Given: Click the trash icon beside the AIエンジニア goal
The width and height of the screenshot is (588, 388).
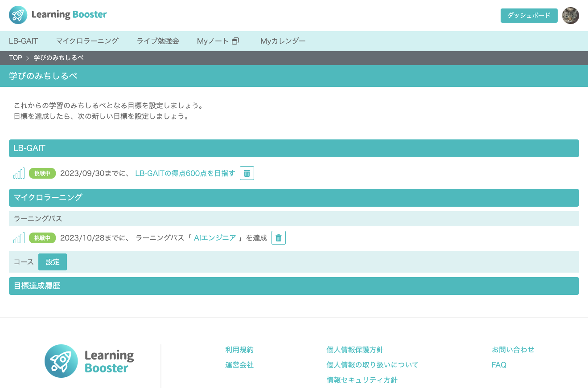Looking at the screenshot, I should point(279,237).
